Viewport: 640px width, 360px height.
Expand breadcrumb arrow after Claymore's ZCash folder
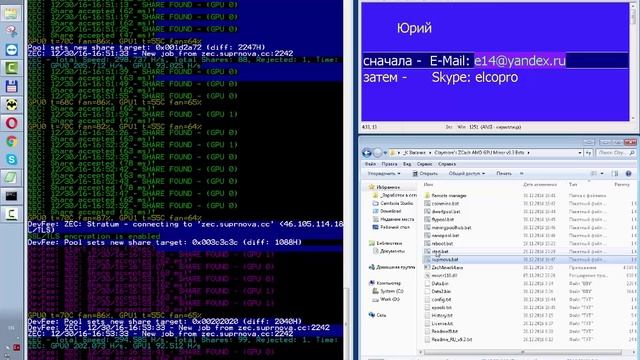(528, 153)
